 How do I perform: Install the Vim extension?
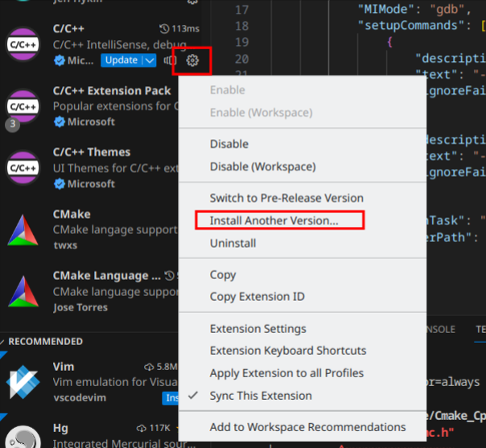coord(171,398)
